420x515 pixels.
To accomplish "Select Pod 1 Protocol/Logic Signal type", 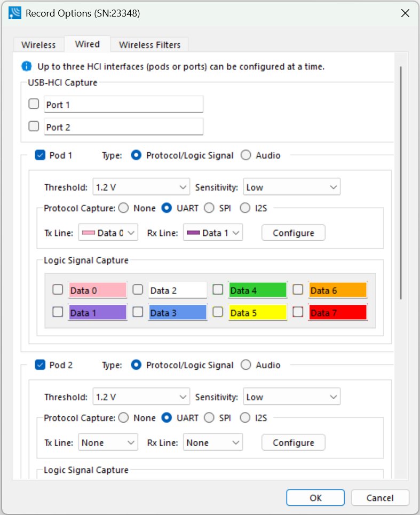I will click(136, 155).
